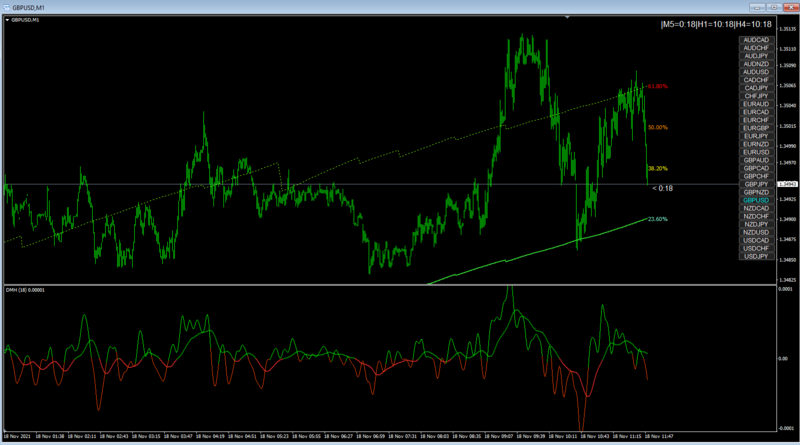Click the CADCHF symbol button

point(756,80)
